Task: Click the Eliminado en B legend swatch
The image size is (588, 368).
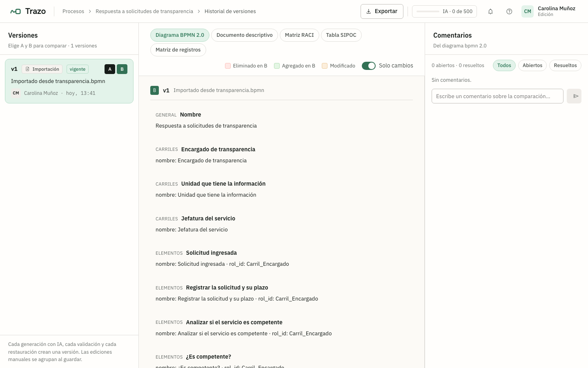Action: point(228,66)
